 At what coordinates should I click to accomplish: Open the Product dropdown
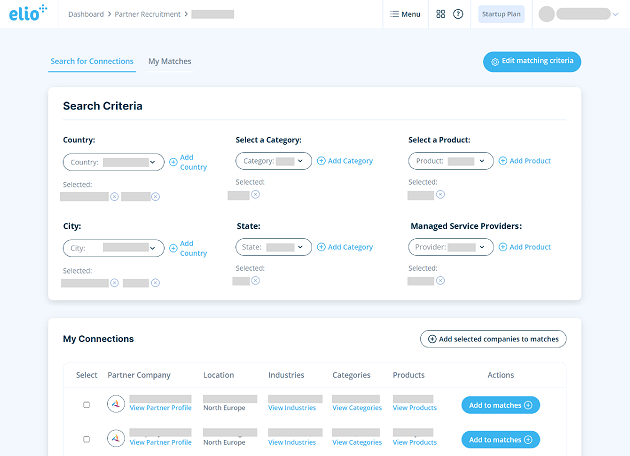451,161
